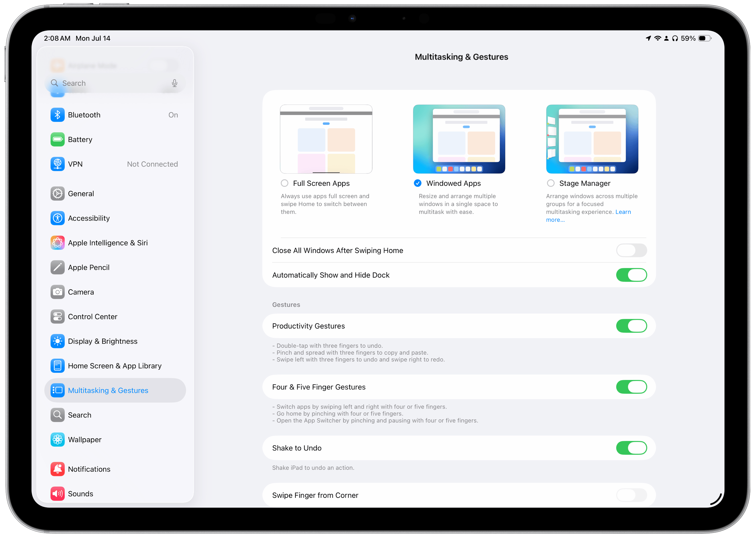Tap the Wallpaper flower icon
756x538 pixels.
pyautogui.click(x=57, y=440)
